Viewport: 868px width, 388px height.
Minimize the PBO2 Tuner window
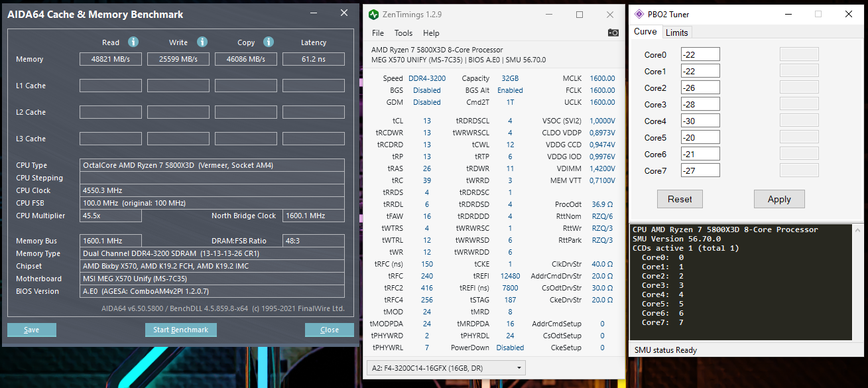pyautogui.click(x=788, y=14)
